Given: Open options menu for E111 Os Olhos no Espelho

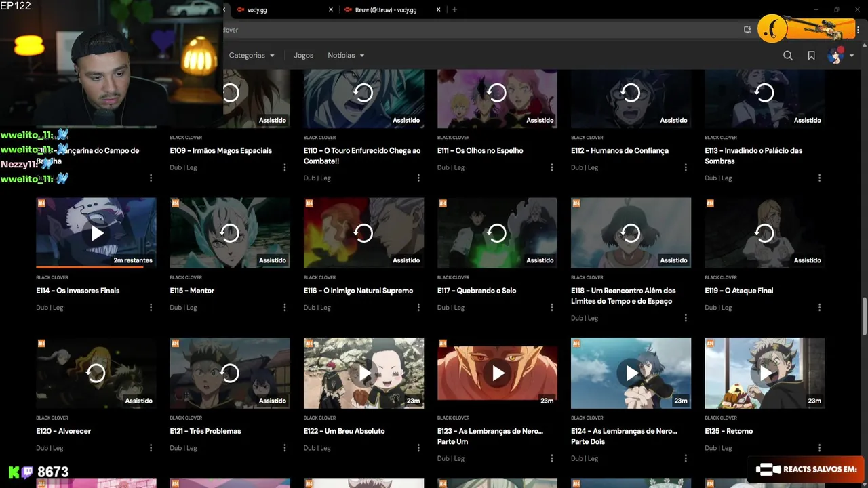Looking at the screenshot, I should pos(552,167).
